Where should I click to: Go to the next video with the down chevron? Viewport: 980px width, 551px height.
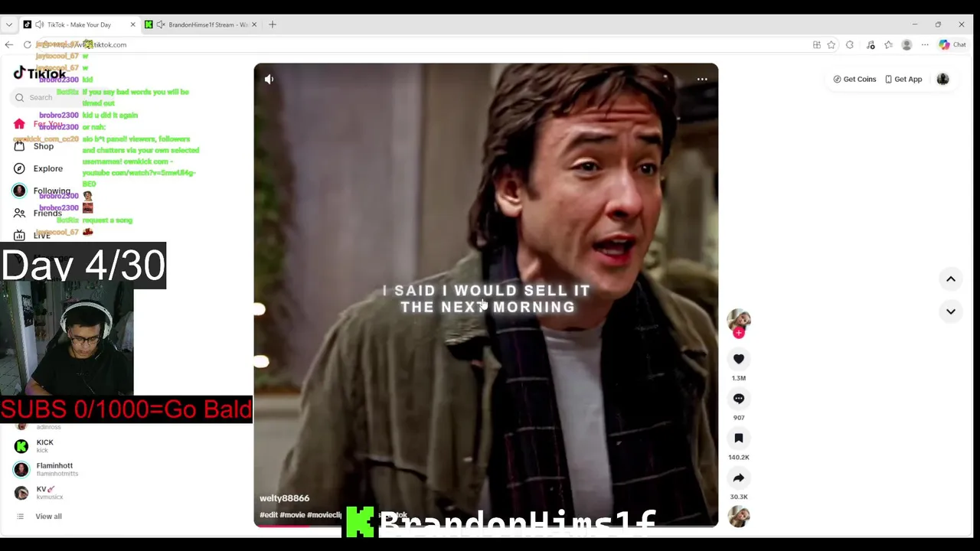[951, 311]
